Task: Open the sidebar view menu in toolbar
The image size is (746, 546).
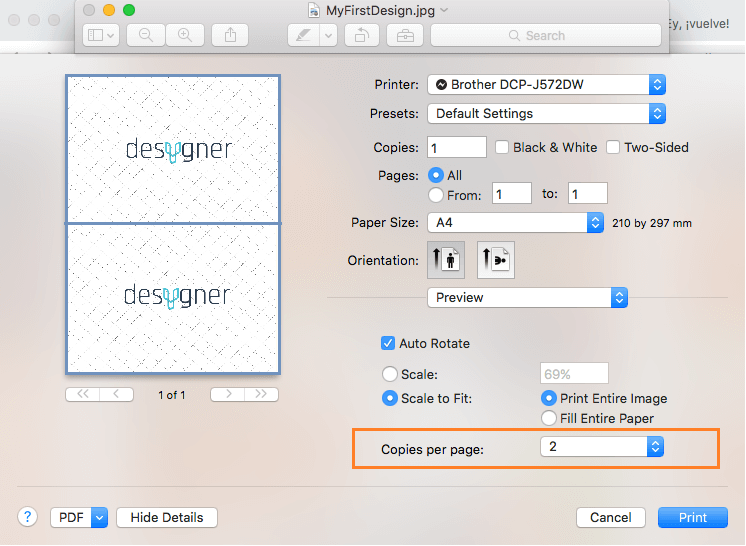Action: click(100, 35)
